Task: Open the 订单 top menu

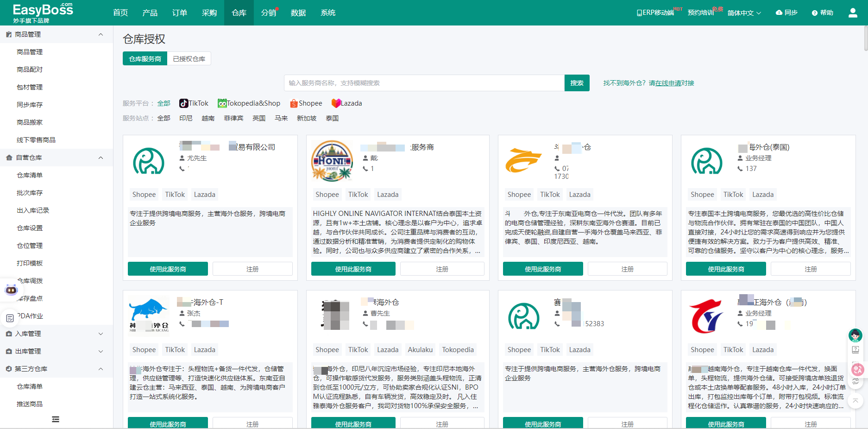Action: (x=179, y=13)
